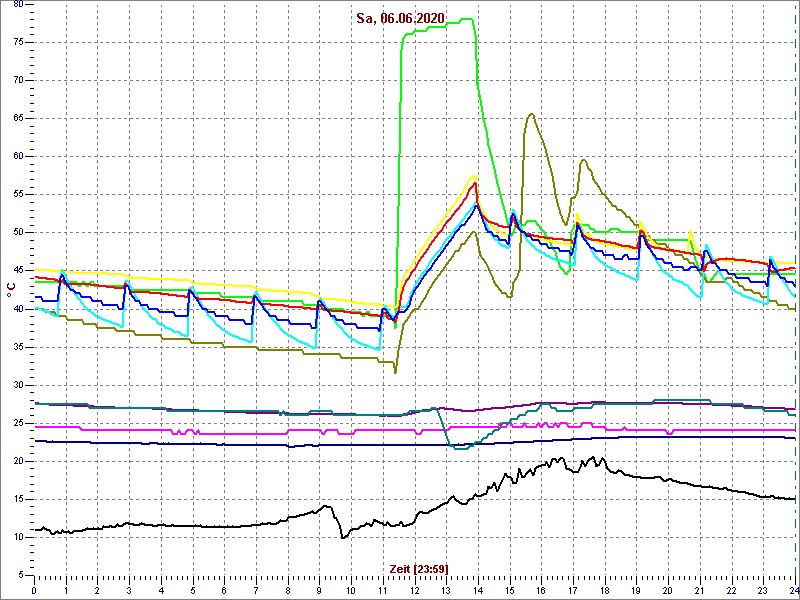Click the hour 7 label on time axis
This screenshot has width=800, height=600.
click(256, 591)
